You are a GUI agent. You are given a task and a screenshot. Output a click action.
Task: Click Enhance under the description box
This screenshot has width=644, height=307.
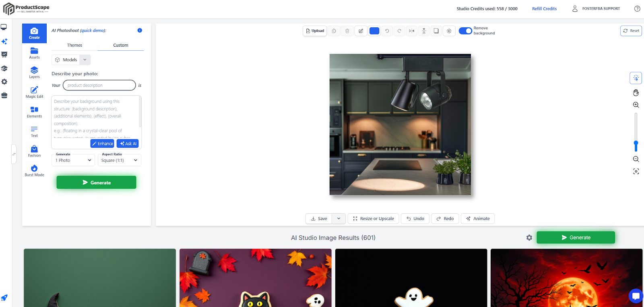pyautogui.click(x=102, y=144)
